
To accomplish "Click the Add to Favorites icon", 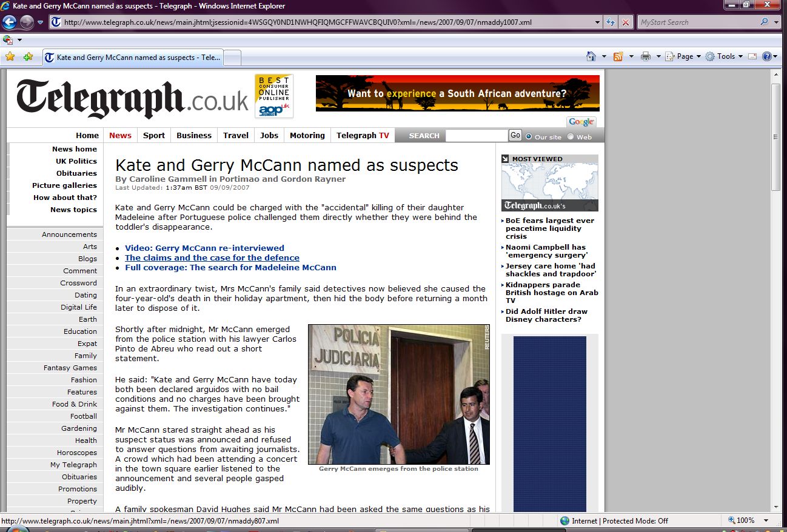I will 28,57.
